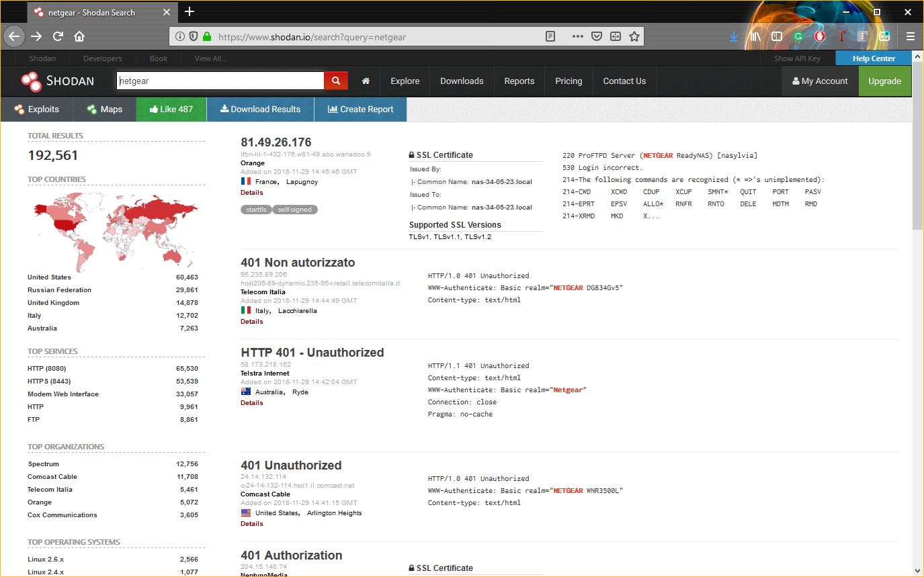Click the browser forward arrow button
Image resolution: width=924 pixels, height=577 pixels.
pyautogui.click(x=36, y=36)
